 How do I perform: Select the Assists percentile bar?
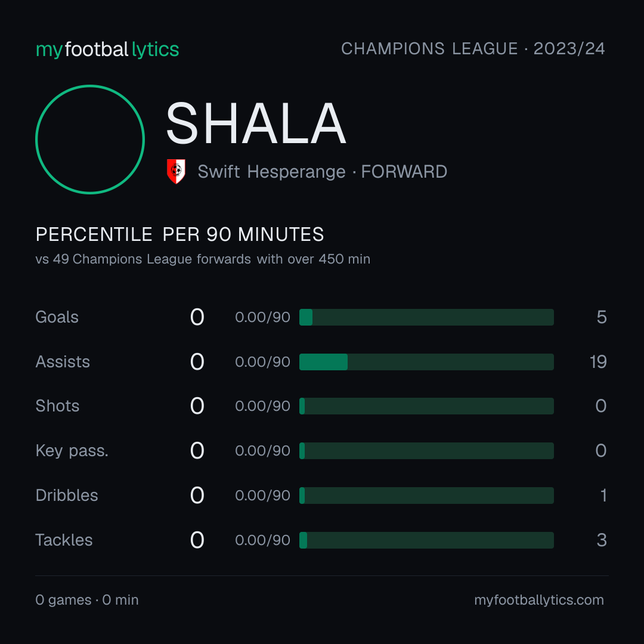point(426,362)
